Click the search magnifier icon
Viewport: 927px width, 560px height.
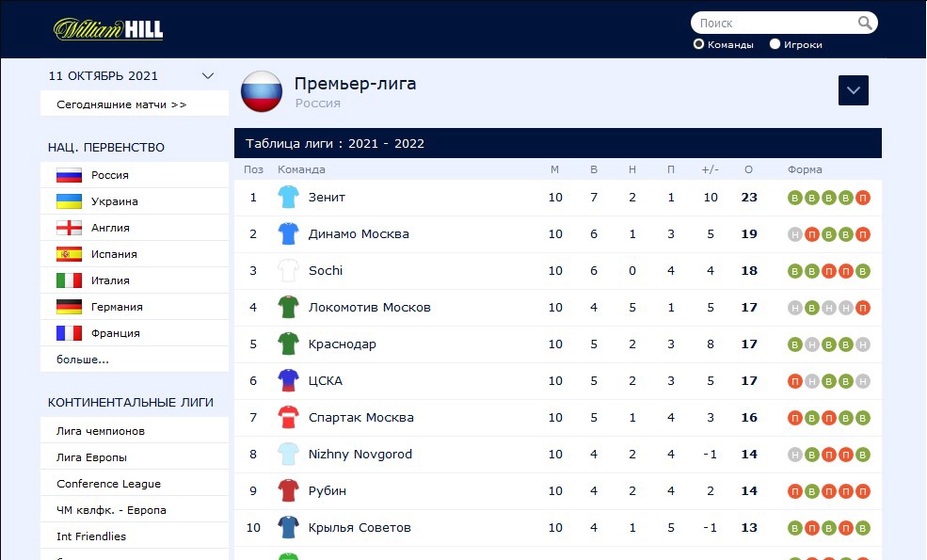click(865, 23)
